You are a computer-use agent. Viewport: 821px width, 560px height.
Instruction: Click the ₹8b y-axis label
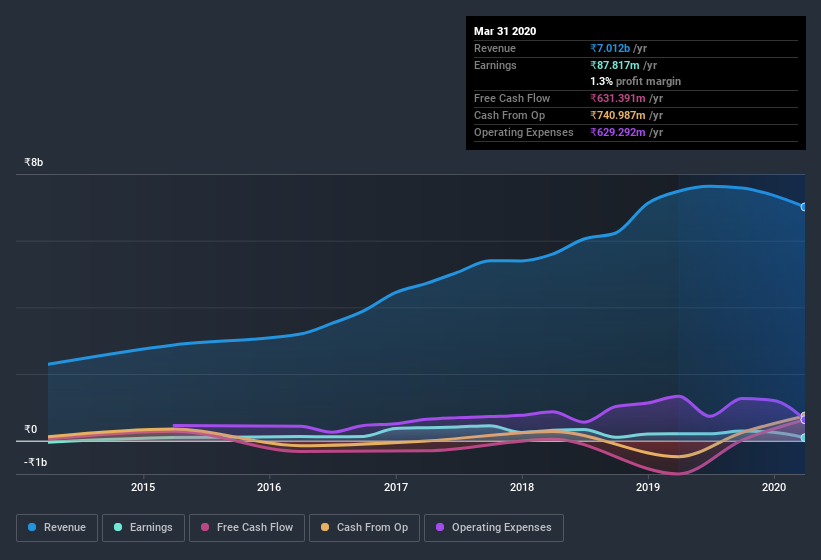tap(34, 162)
